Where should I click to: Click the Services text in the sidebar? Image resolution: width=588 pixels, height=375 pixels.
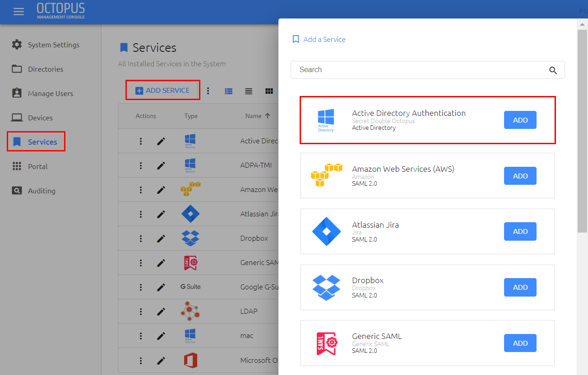pos(42,142)
